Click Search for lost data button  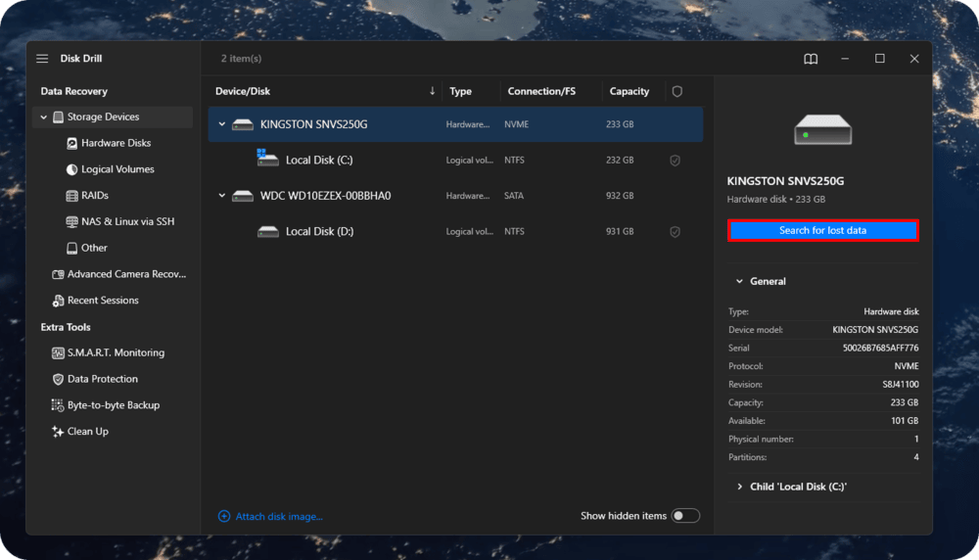pyautogui.click(x=822, y=231)
